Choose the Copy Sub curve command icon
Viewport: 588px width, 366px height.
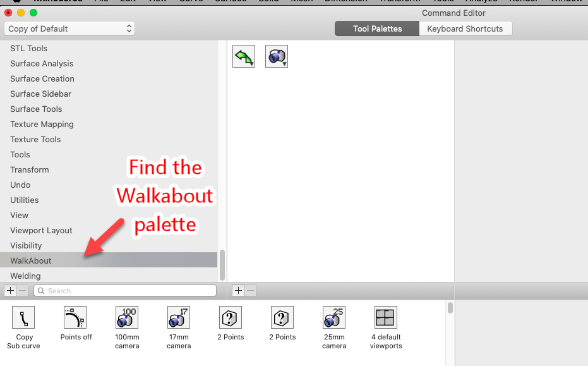[23, 317]
